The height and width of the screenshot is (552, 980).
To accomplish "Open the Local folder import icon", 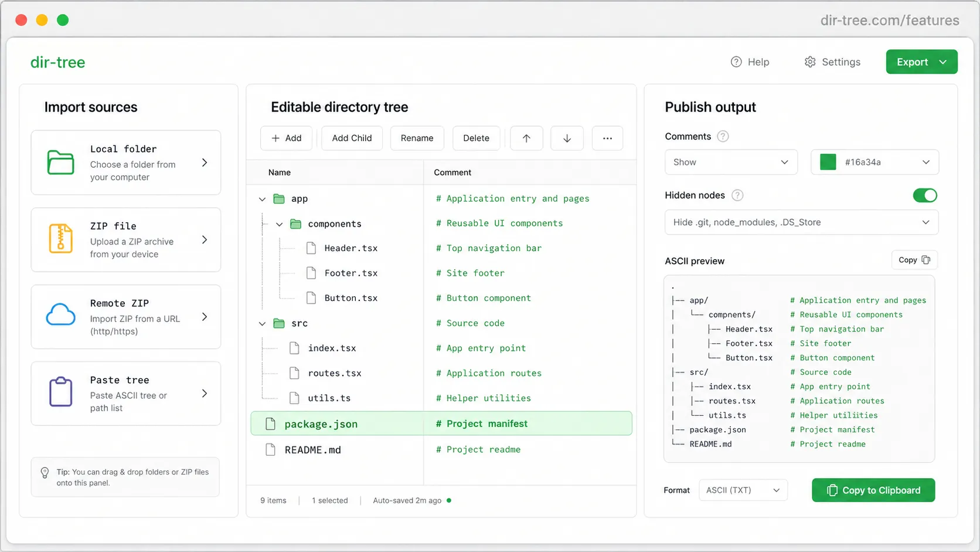I will [x=59, y=162].
